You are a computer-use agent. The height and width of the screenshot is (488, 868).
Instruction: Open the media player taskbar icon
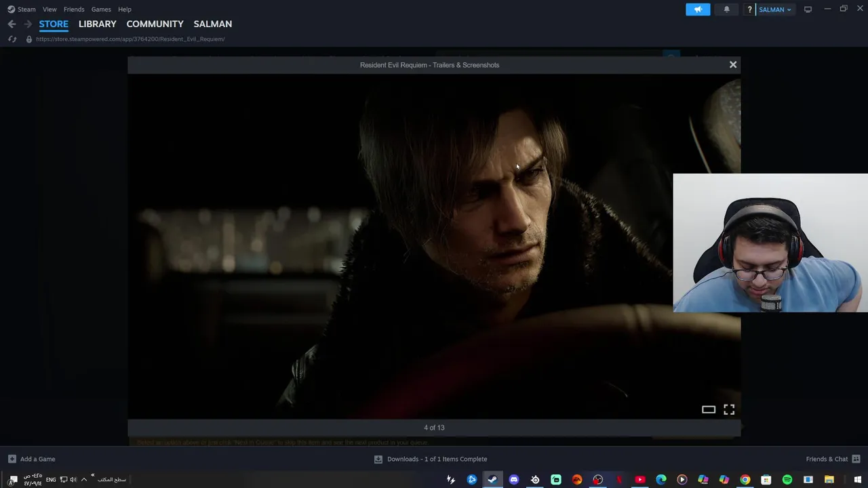(682, 479)
